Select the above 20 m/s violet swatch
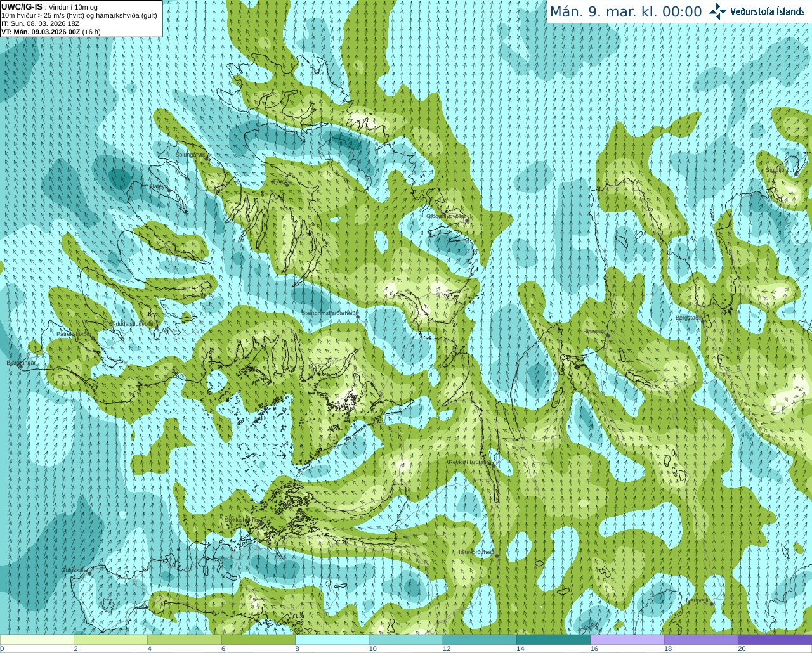This screenshot has height=653, width=812. click(775, 640)
